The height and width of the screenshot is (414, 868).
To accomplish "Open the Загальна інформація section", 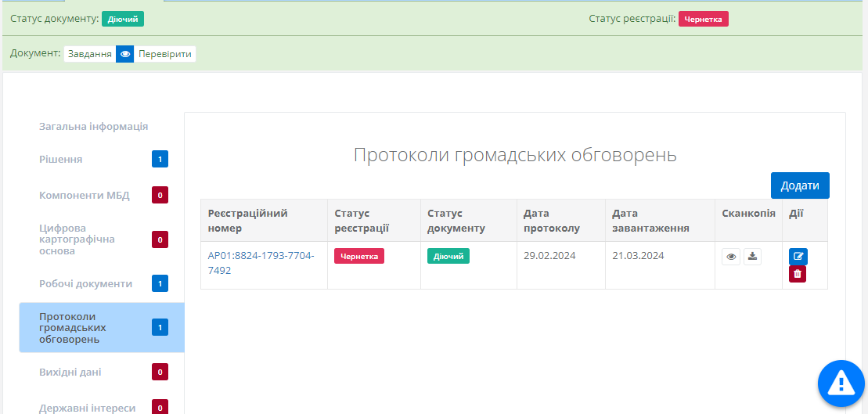I will point(93,127).
